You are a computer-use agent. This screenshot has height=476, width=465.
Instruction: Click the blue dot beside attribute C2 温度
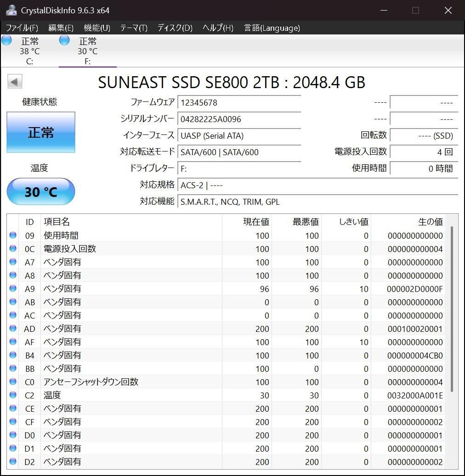point(13,395)
